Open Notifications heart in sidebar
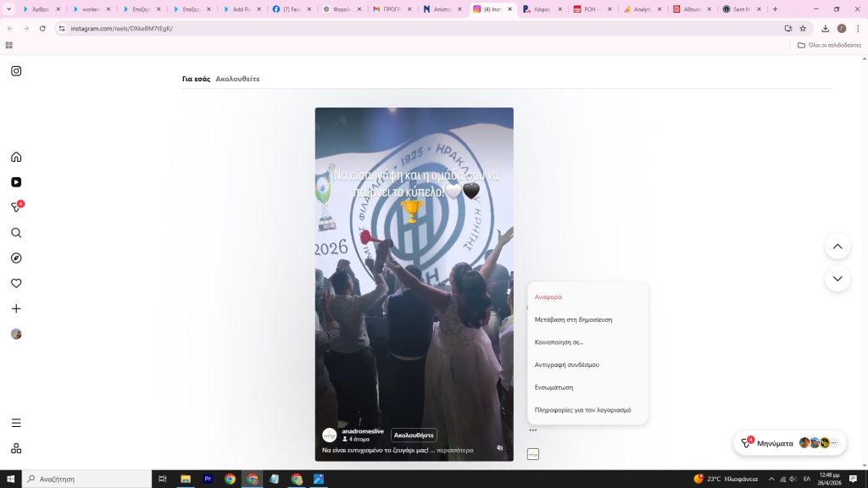This screenshot has height=488, width=868. click(x=16, y=283)
